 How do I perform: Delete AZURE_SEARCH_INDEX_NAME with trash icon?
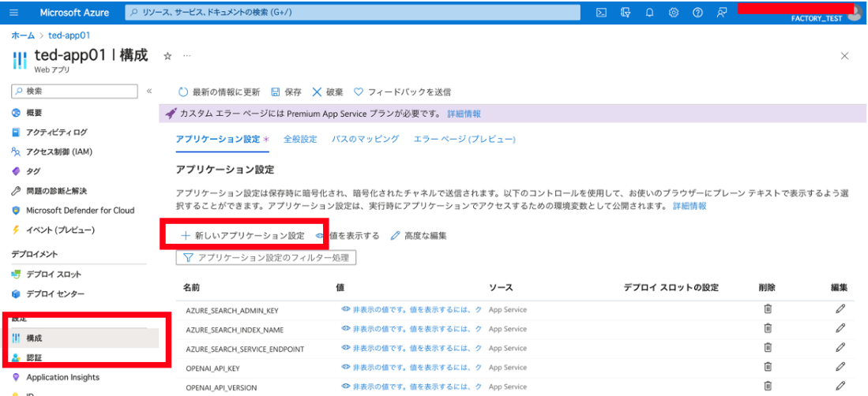point(768,328)
